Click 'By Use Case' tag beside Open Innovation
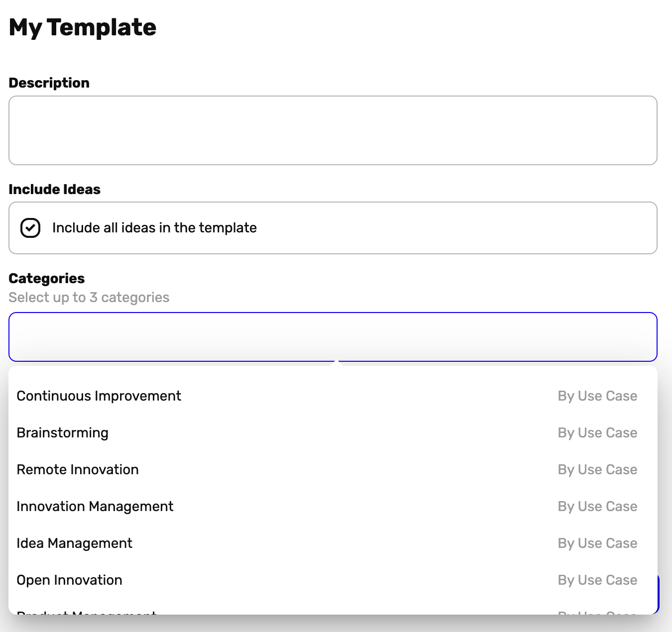Image resolution: width=672 pixels, height=632 pixels. [597, 580]
